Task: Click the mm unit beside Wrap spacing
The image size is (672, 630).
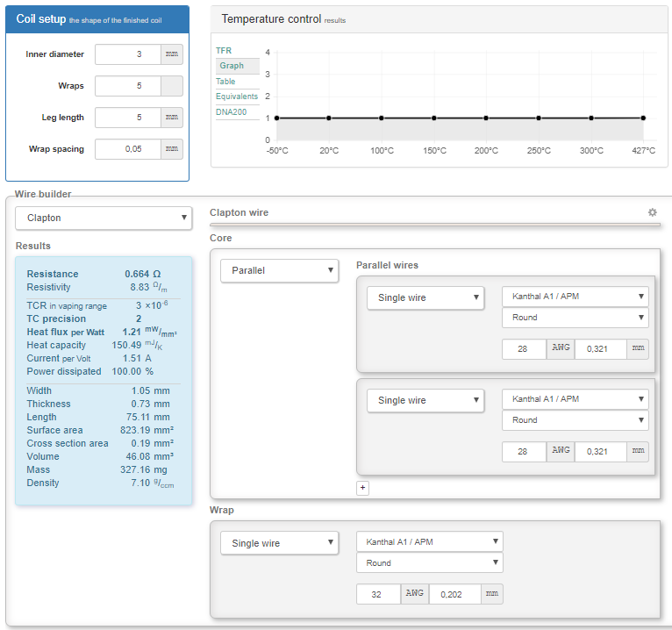Action: pos(172,149)
